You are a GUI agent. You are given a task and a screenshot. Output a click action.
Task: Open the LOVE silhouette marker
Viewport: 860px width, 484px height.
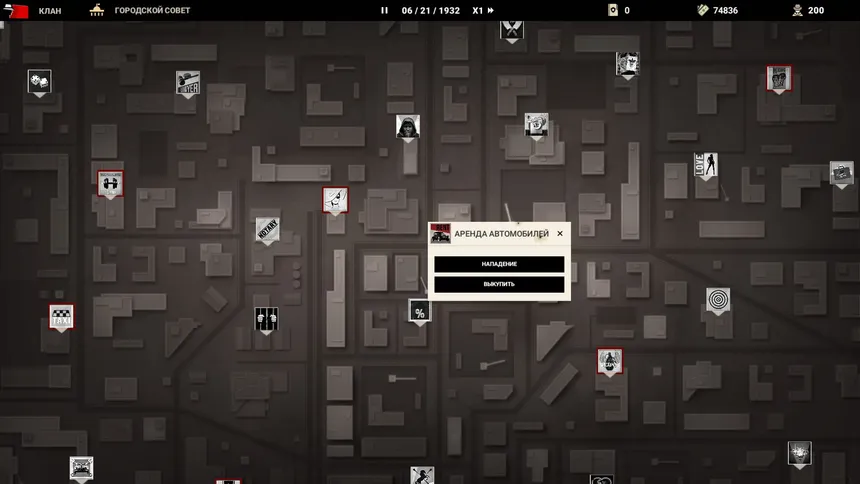click(705, 165)
